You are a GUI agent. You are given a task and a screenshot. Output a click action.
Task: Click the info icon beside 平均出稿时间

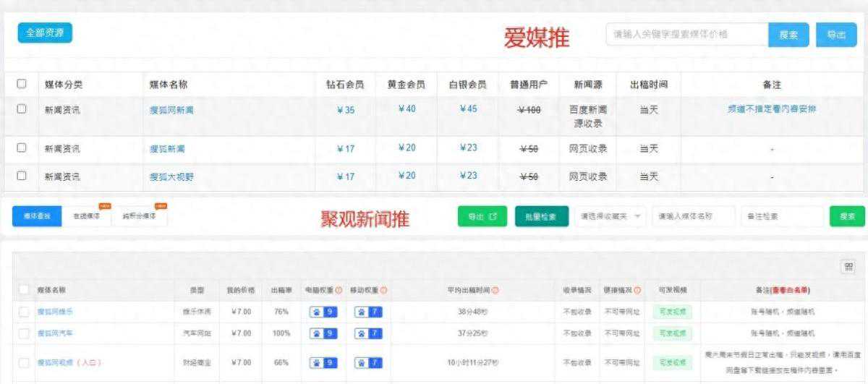495,290
